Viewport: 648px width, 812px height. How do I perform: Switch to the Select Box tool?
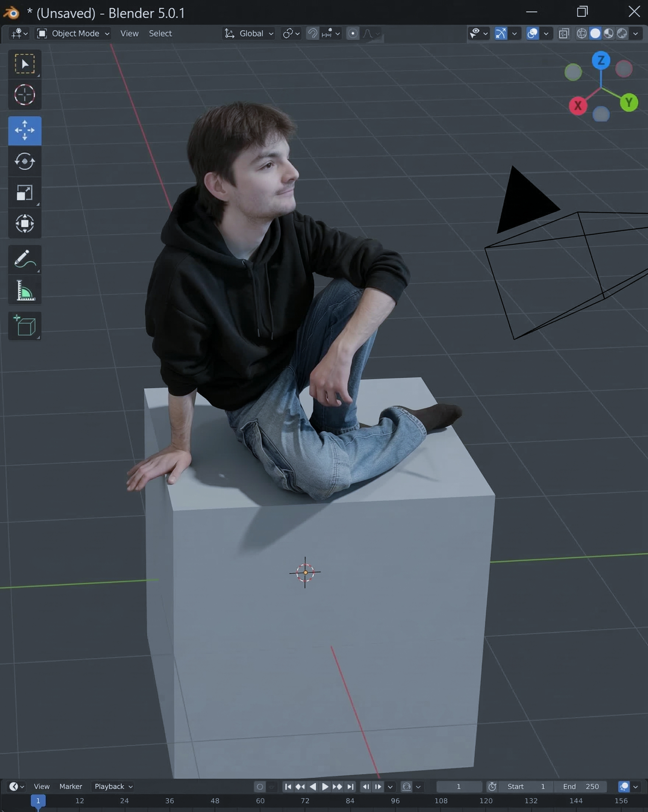tap(25, 63)
